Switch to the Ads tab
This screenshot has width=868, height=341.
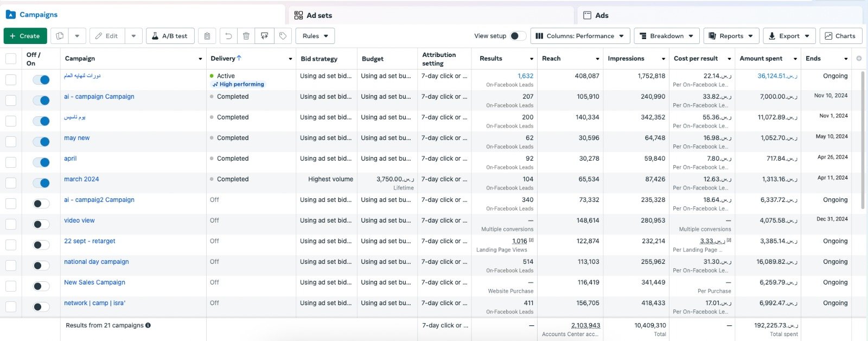602,15
